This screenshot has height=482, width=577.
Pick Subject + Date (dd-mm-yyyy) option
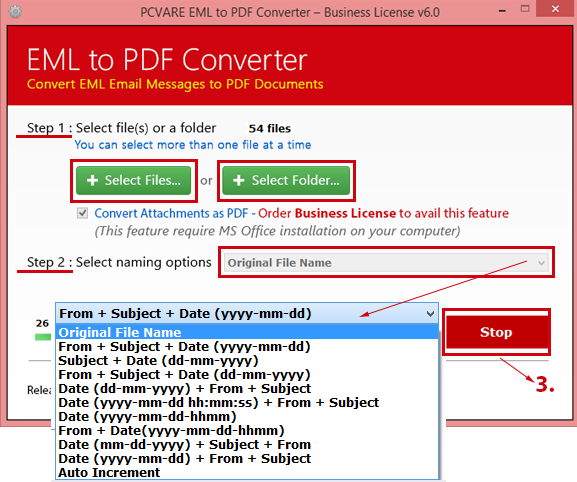(247, 361)
